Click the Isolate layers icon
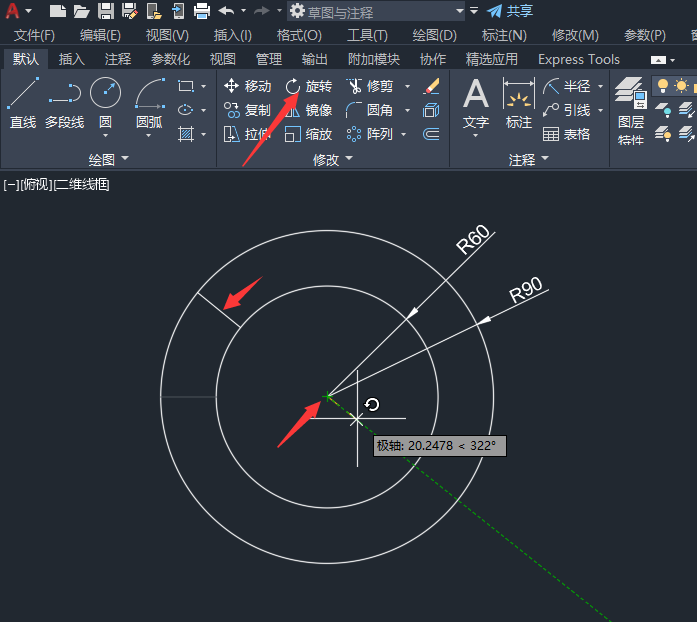697x622 pixels. point(687,110)
